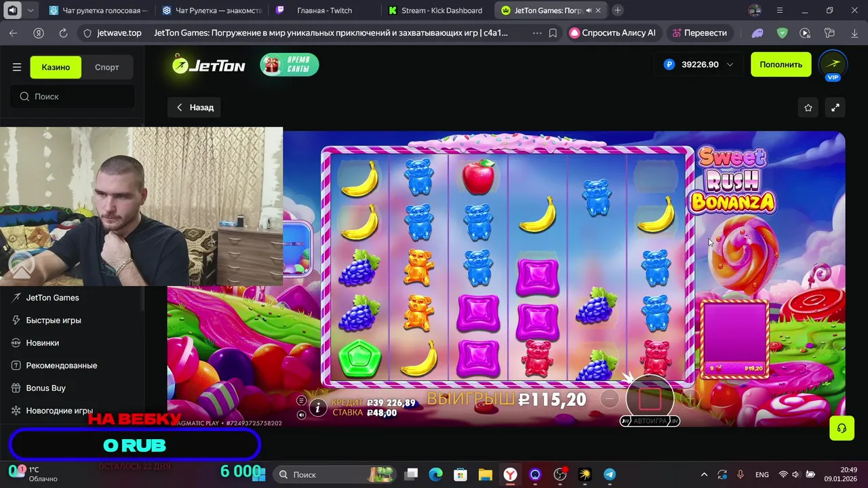Go back in browser history
The image size is (868, 488).
[x=14, y=33]
